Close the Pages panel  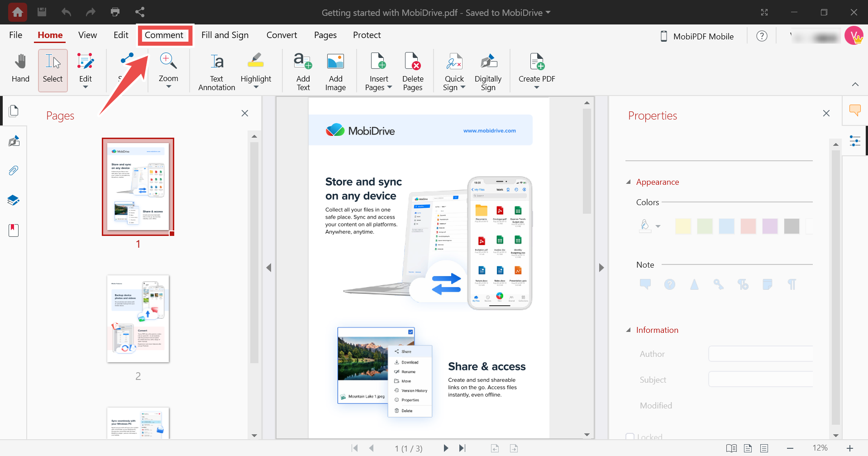pos(245,113)
